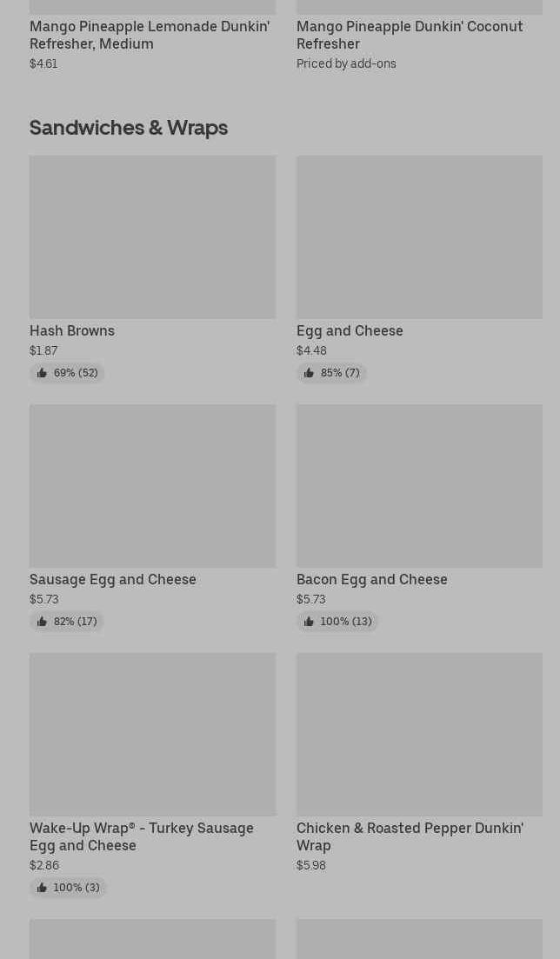Viewport: 560px width, 959px height.
Task: Open Wake-Up Wrap Turkey Sausage image
Action: 152,734
